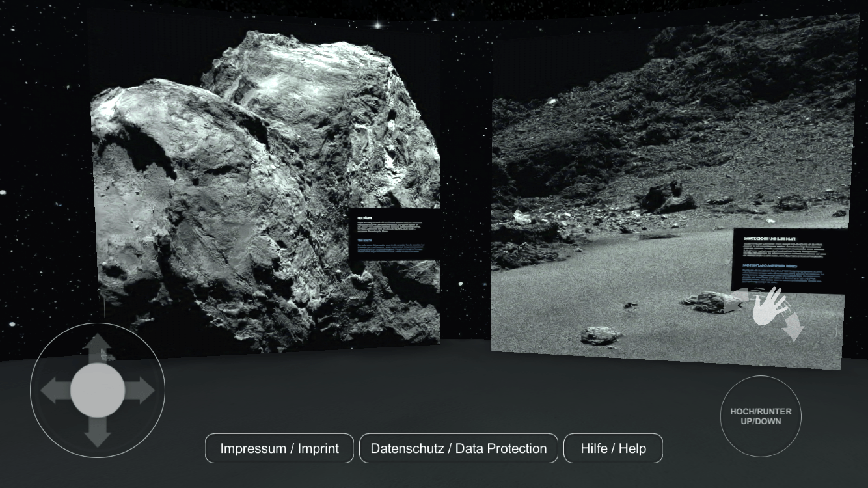Open Datenschutz / Data Protection
Viewport: 868px width, 488px height.
click(459, 448)
